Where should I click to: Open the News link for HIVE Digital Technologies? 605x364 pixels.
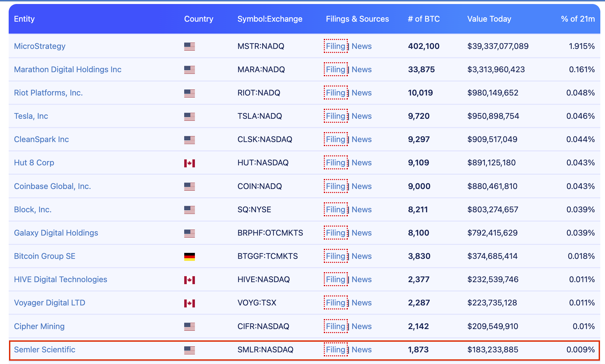pyautogui.click(x=361, y=279)
